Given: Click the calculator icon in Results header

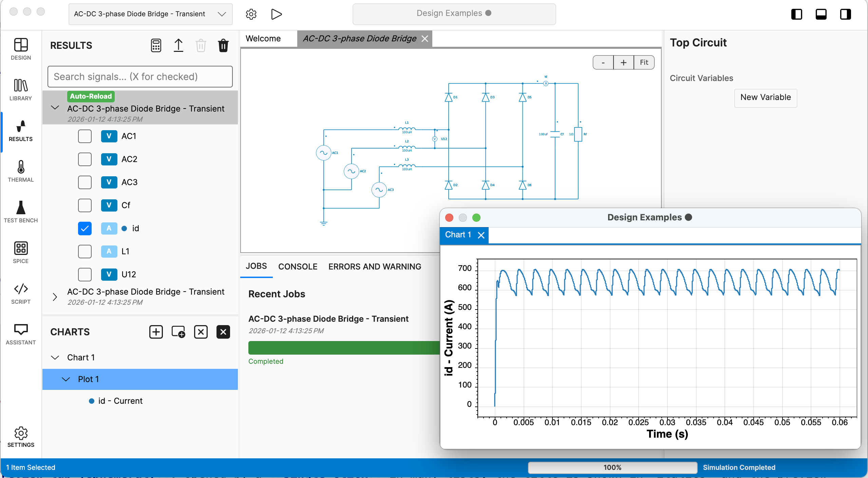Looking at the screenshot, I should pos(156,45).
